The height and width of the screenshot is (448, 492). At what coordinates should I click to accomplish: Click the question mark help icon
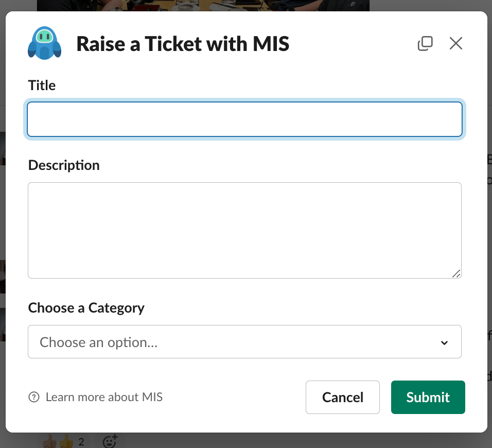click(34, 397)
